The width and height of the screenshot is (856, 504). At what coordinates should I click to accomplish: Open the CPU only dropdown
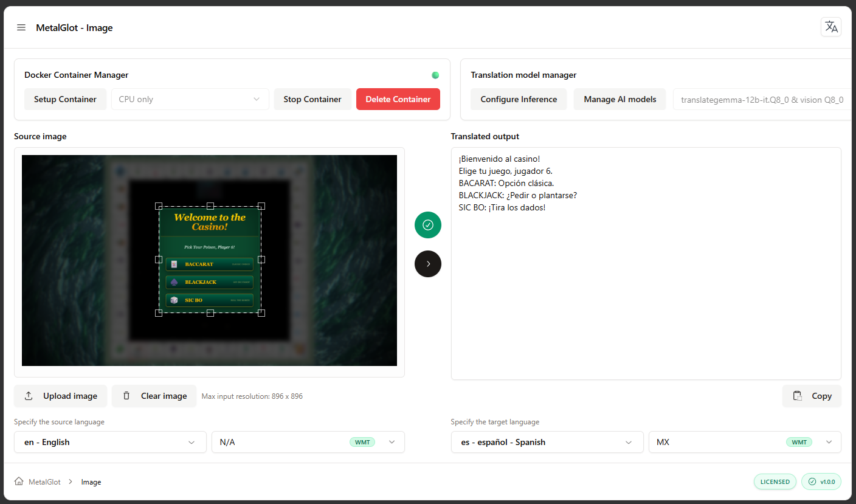[x=190, y=98]
